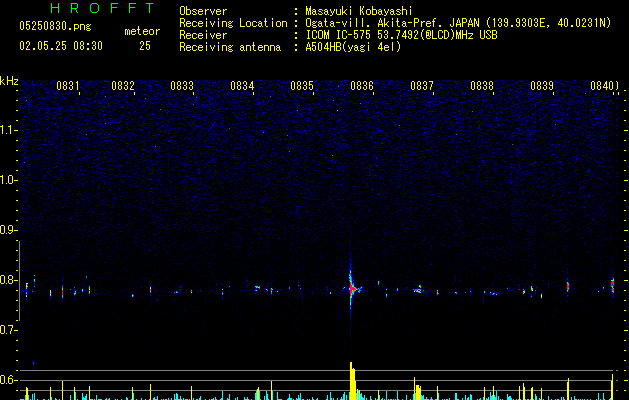
Task: Click the 'Receiving Location' label
Action: 233,23
